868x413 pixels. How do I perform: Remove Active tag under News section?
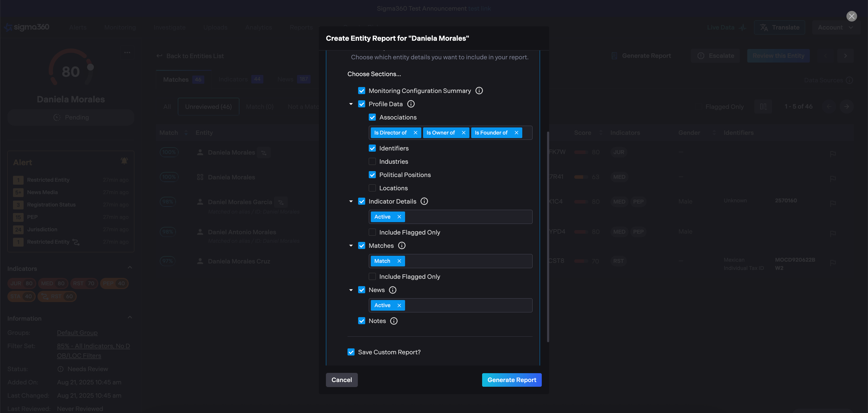[399, 305]
